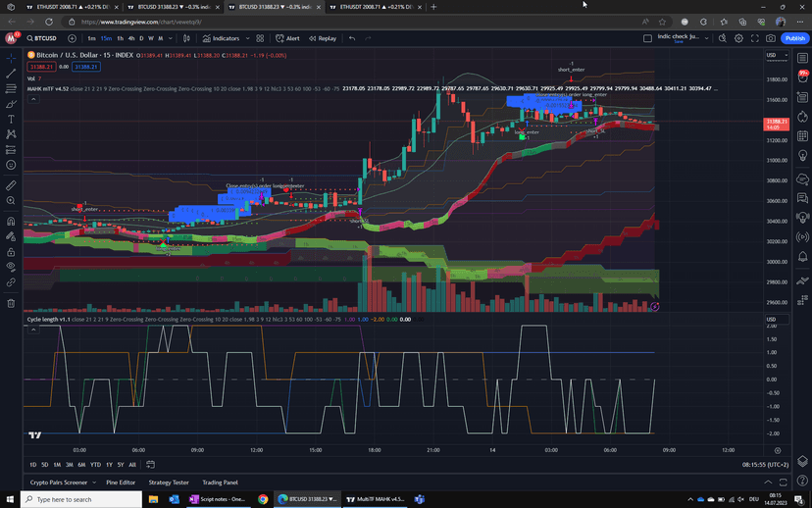This screenshot has height=508, width=812.
Task: Take a chart snapshot with camera icon
Action: (x=771, y=38)
